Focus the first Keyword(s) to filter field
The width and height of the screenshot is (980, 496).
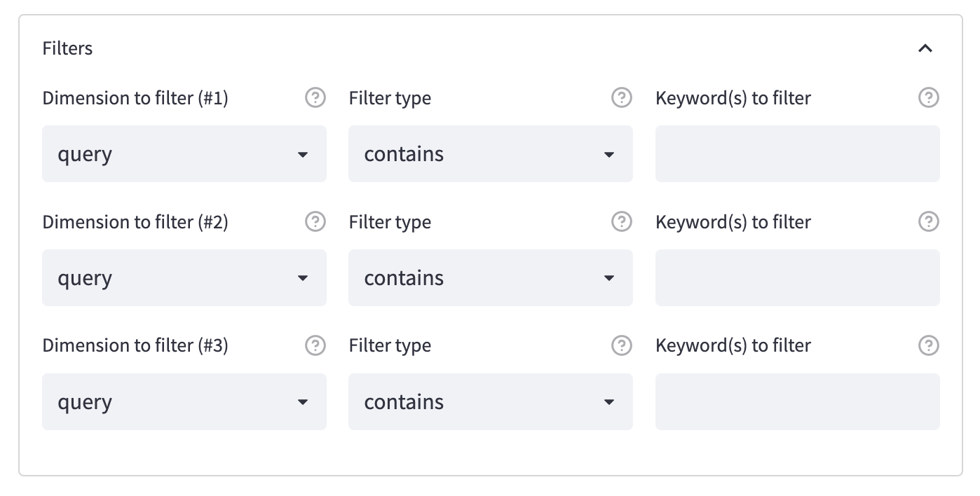tap(797, 154)
